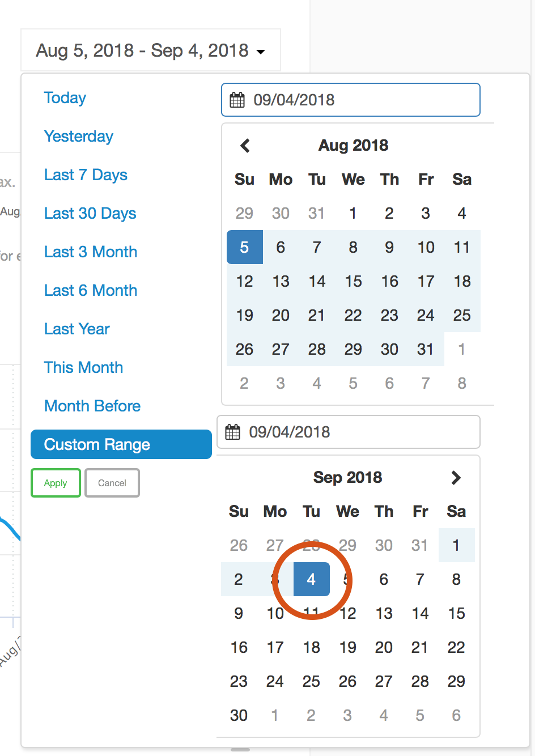Select the Custom Range option
This screenshot has height=756, width=535.
click(x=121, y=444)
